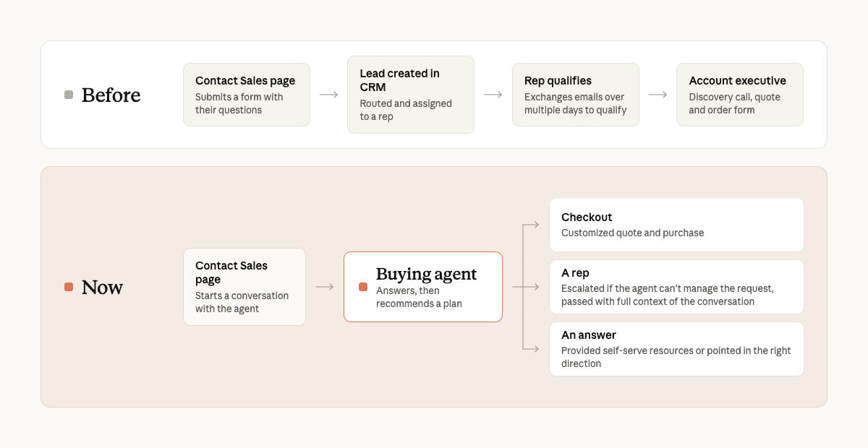
Task: Click the 'Rep qualifies' title
Action: [x=558, y=81]
